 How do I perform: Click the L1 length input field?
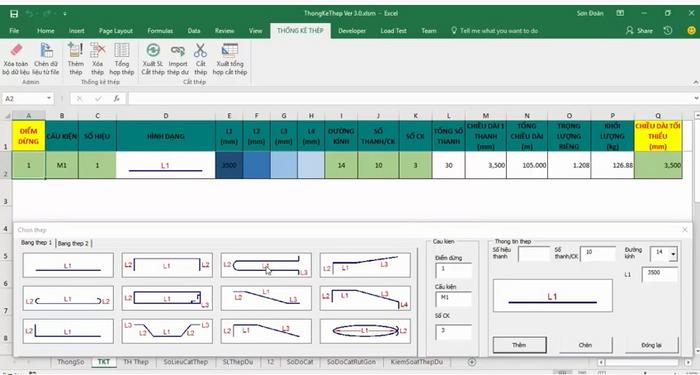[660, 274]
